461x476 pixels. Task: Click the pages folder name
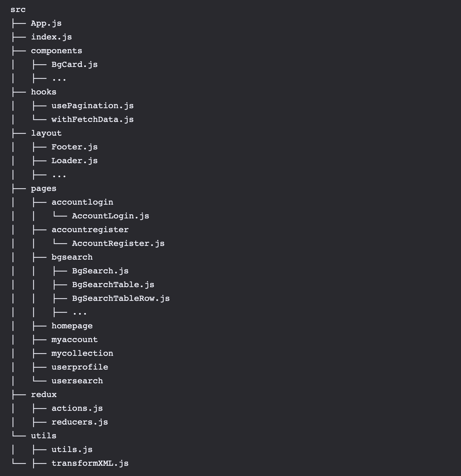[44, 189]
